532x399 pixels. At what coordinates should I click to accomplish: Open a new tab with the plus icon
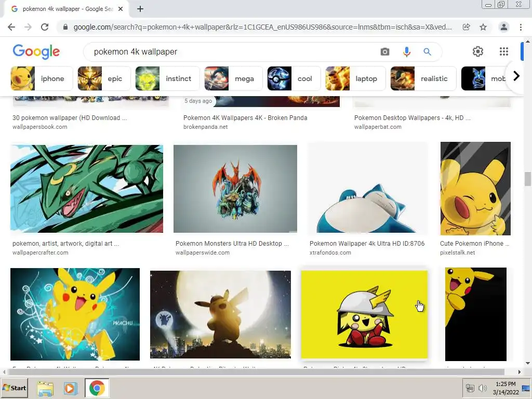coord(140,9)
